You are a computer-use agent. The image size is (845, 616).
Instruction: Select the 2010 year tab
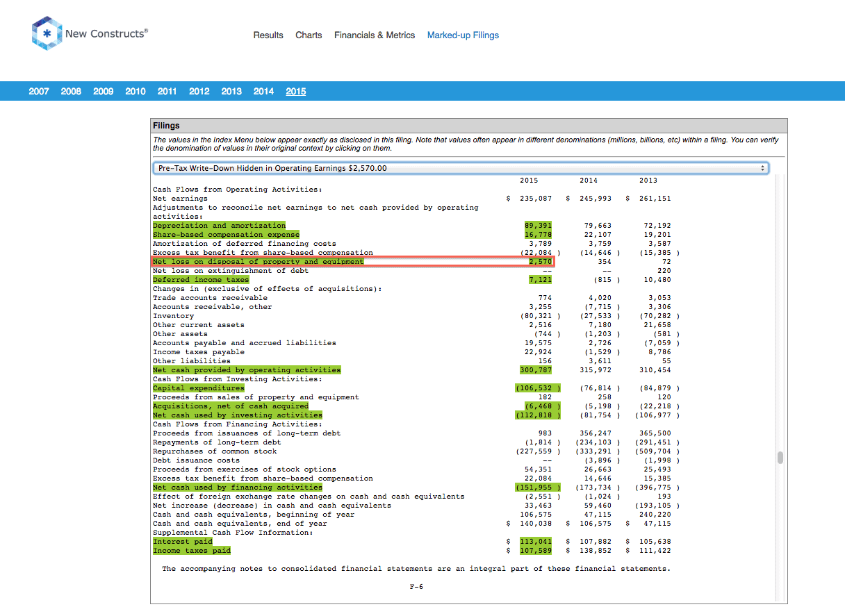(136, 92)
